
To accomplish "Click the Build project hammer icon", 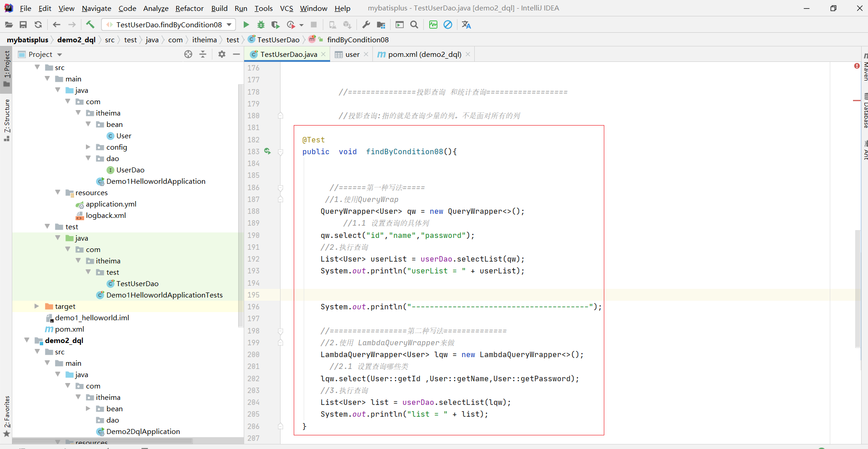I will [90, 25].
